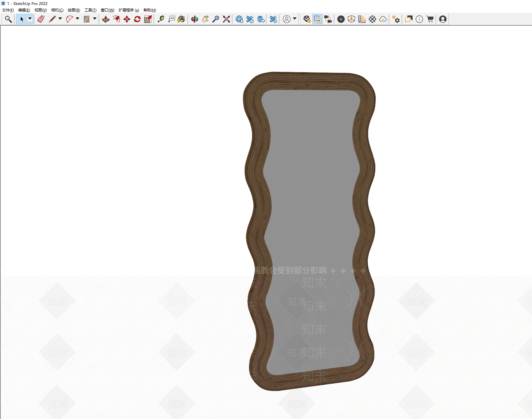Image resolution: width=532 pixels, height=419 pixels.
Task: Expand the Select tool dropdown arrow
Action: [30, 19]
